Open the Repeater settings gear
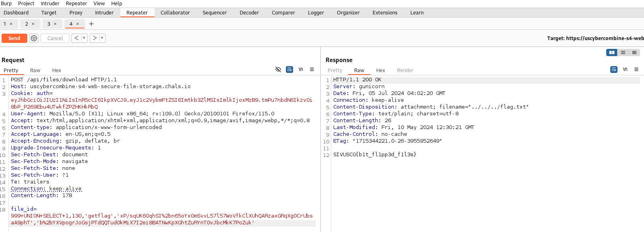644x232 pixels. click(x=34, y=38)
